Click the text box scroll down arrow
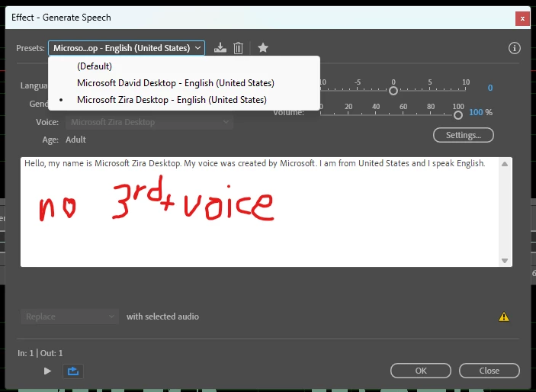 point(505,261)
